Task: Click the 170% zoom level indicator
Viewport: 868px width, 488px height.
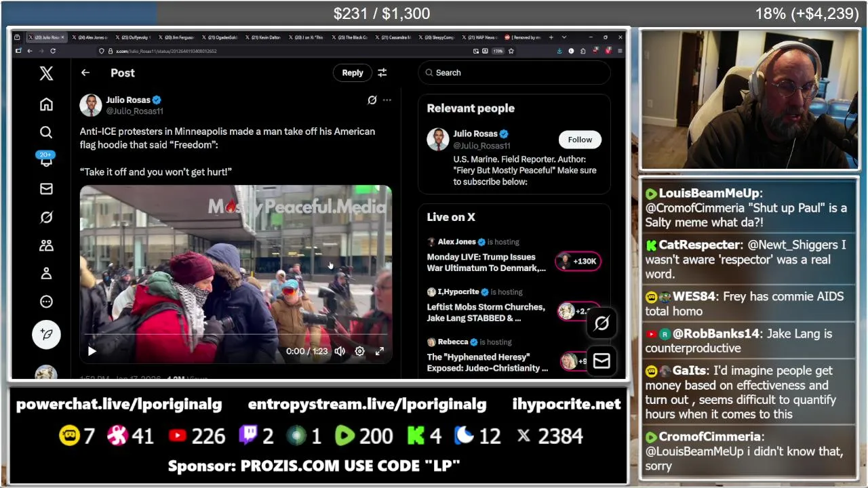Action: [x=498, y=51]
